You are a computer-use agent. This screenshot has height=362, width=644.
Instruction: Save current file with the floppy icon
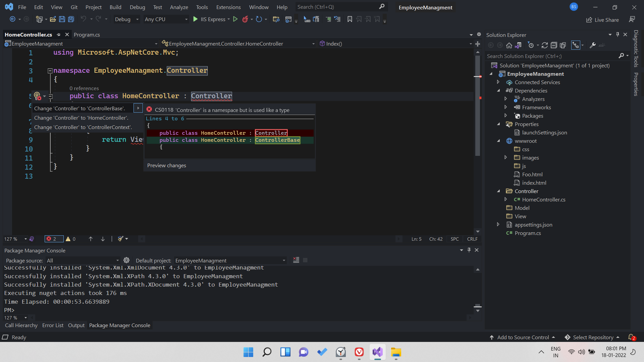pyautogui.click(x=62, y=19)
